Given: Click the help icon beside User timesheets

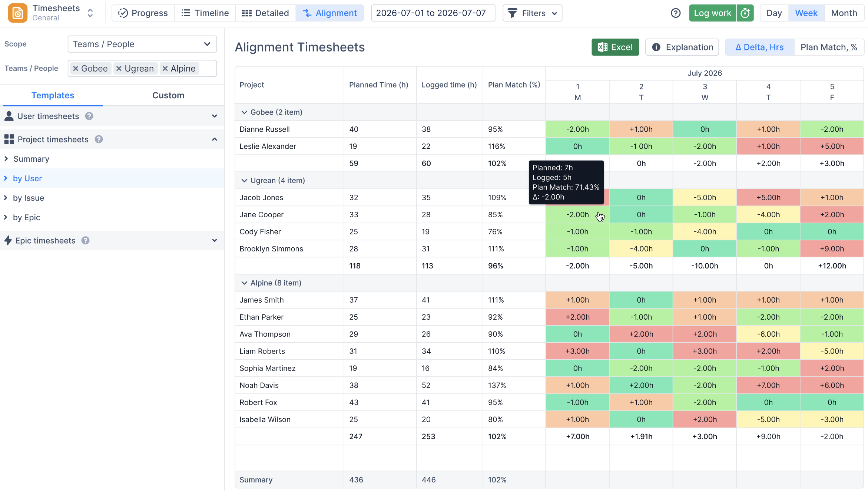Looking at the screenshot, I should [89, 116].
